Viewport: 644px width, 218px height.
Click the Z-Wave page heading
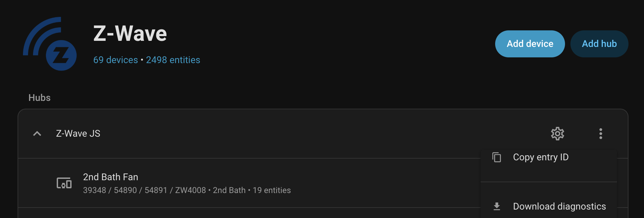pyautogui.click(x=130, y=34)
